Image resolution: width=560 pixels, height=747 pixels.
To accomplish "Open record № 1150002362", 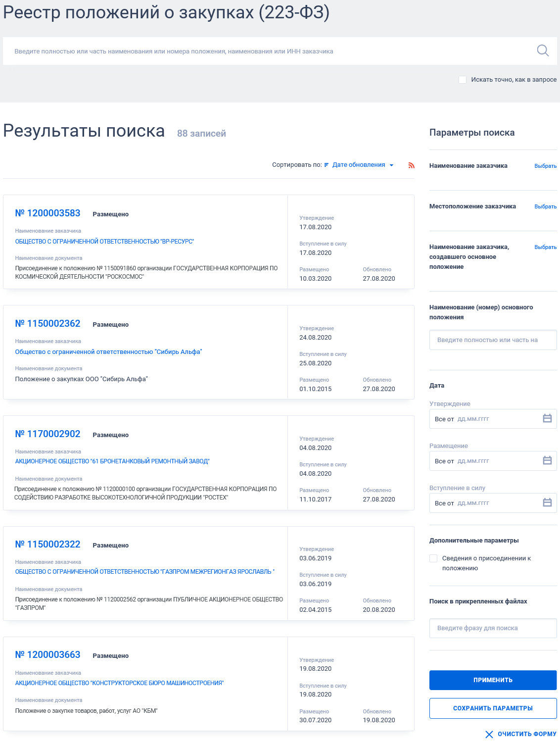I will point(47,324).
